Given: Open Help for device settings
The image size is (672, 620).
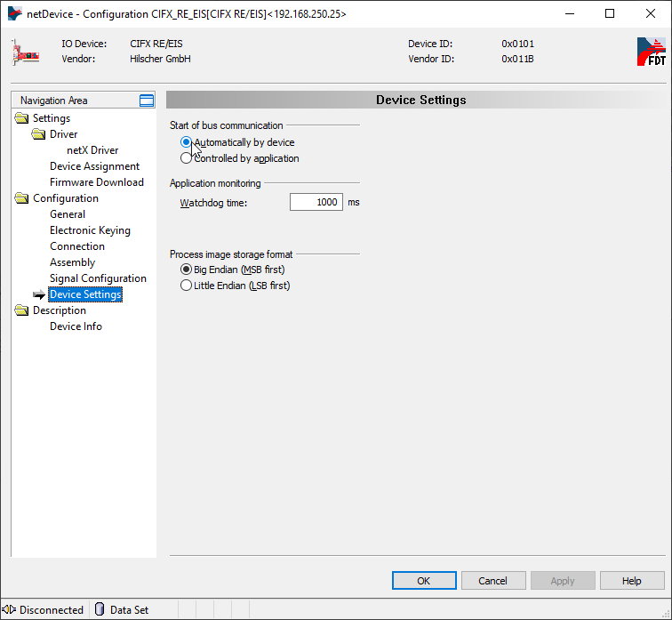Looking at the screenshot, I should click(631, 581).
